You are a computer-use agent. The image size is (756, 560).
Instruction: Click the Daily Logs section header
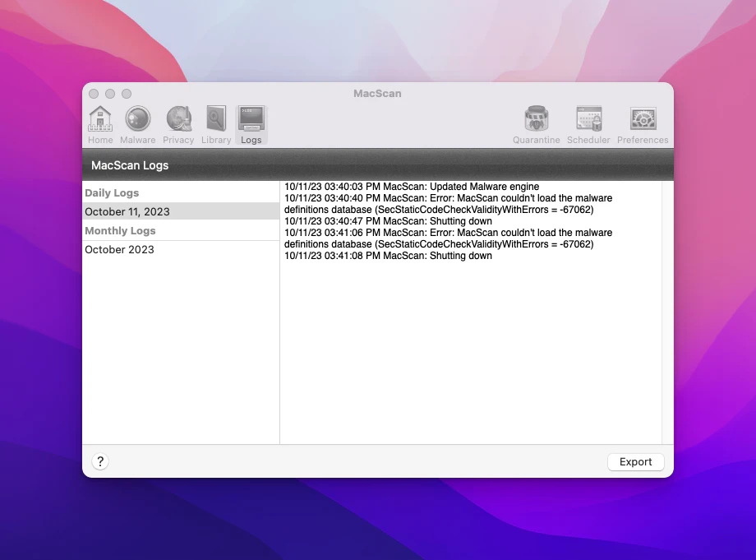pos(113,193)
